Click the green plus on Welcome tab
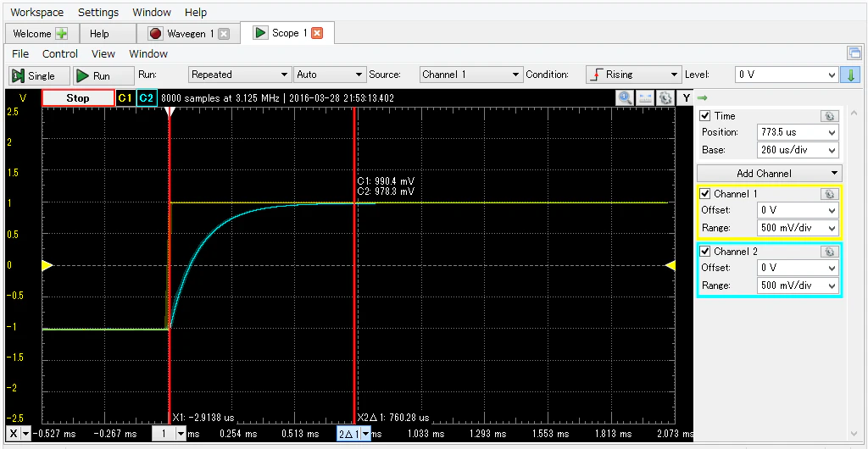The width and height of the screenshot is (868, 449). pyautogui.click(x=61, y=34)
